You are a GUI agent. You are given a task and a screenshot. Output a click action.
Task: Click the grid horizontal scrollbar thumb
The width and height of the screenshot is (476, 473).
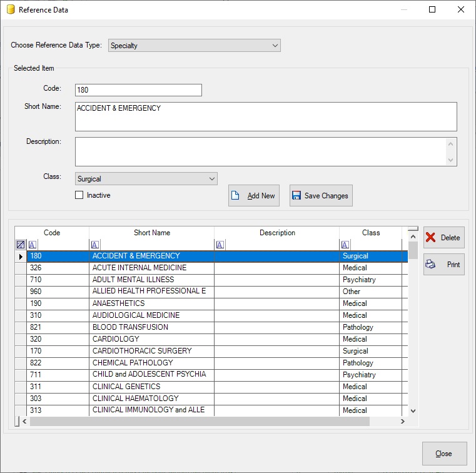[x=200, y=422]
